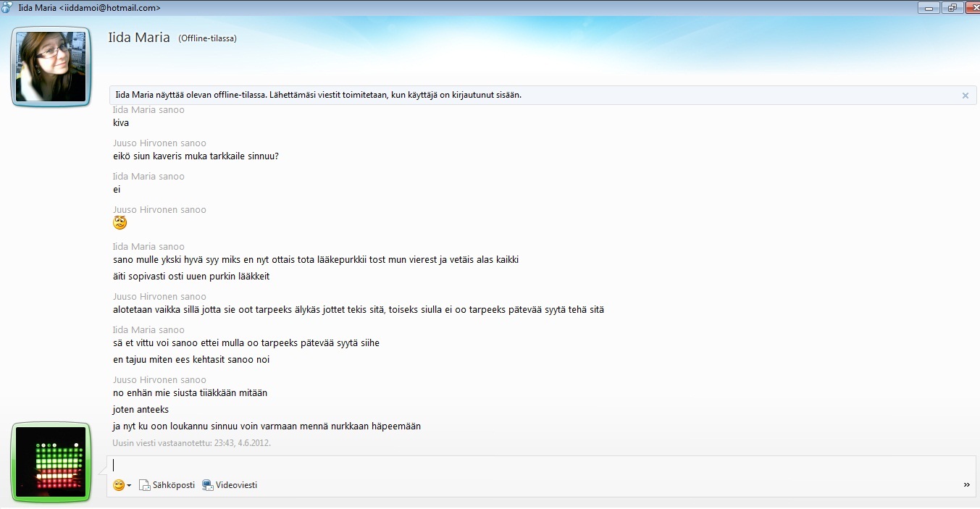This screenshot has height=509, width=980.
Task: Click the emoticon smiley picker icon
Action: (x=119, y=485)
